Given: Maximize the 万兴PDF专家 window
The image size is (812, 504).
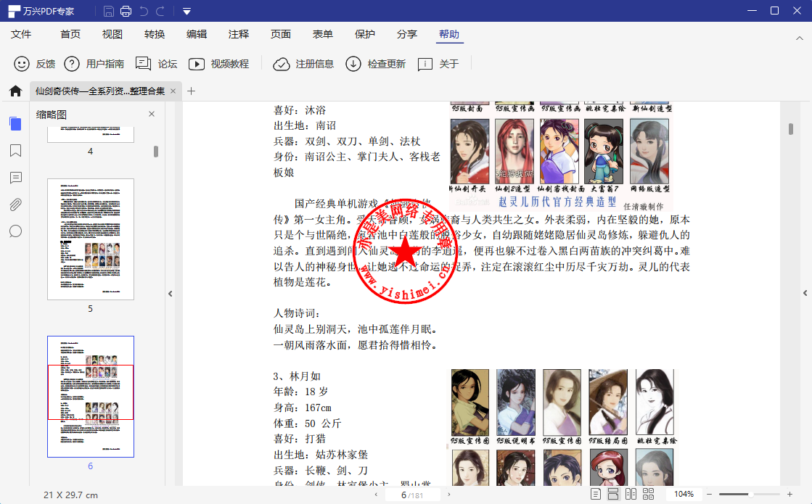Looking at the screenshot, I should tap(775, 11).
